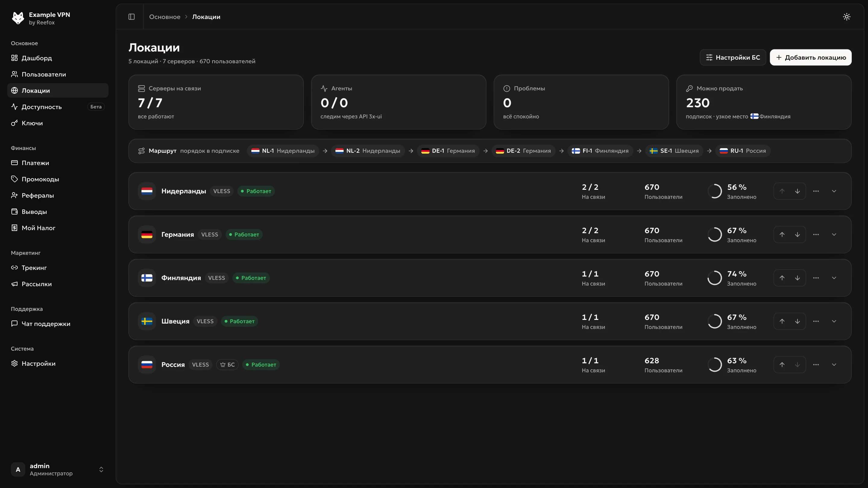The image size is (868, 488).
Task: Toggle the sidebar collapse icon
Action: [131, 17]
